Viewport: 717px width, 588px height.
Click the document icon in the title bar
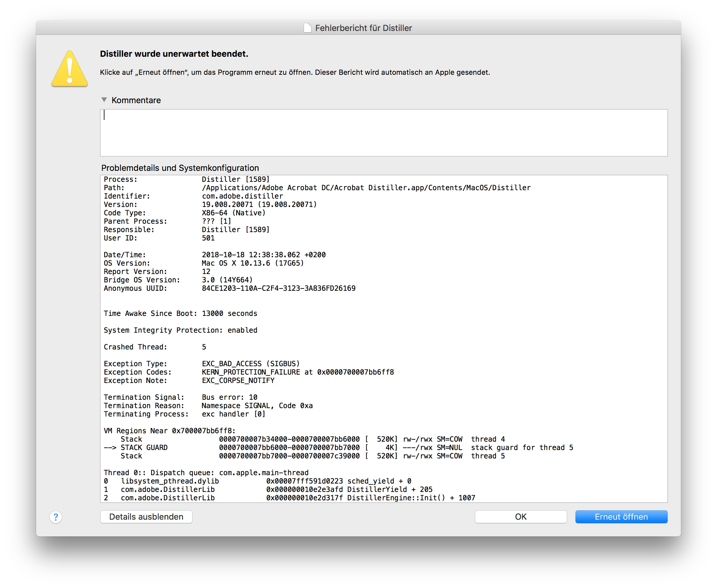click(x=307, y=28)
